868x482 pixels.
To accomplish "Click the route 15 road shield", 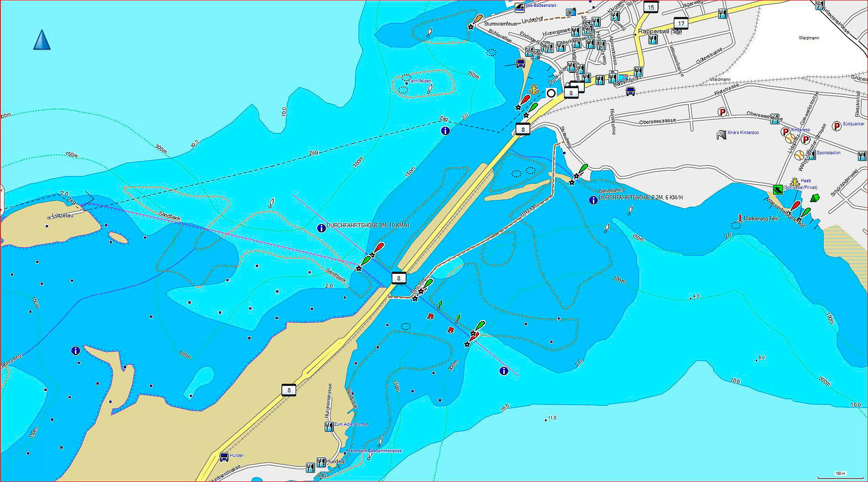I will click(x=651, y=7).
